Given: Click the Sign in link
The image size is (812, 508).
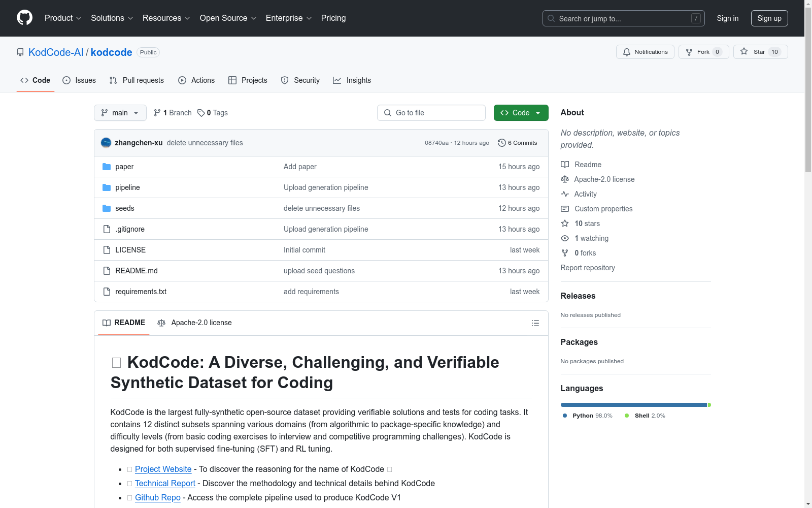Looking at the screenshot, I should pyautogui.click(x=728, y=18).
